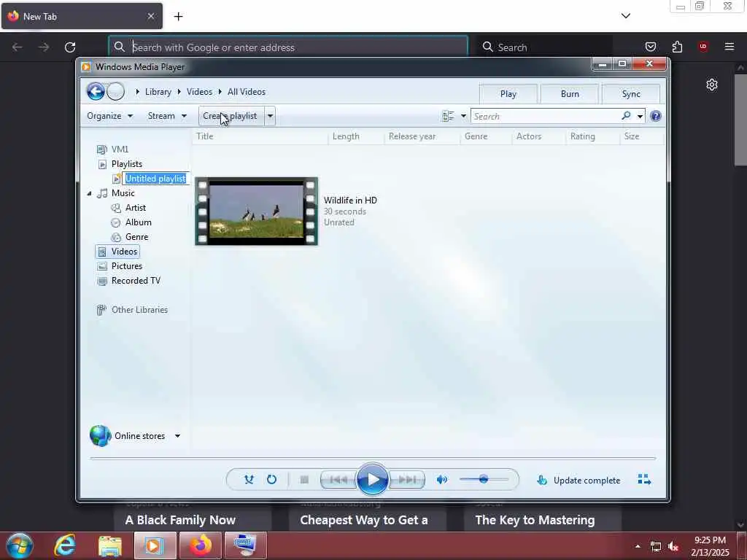Screen dimensions: 747x560
Task: Mute the Media Player volume
Action: click(x=442, y=480)
